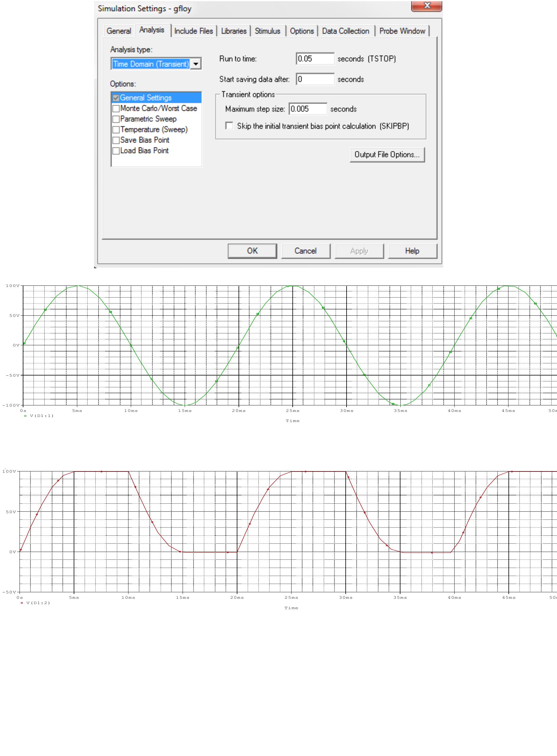Open the Options tab
The width and height of the screenshot is (557, 756).
click(x=302, y=31)
